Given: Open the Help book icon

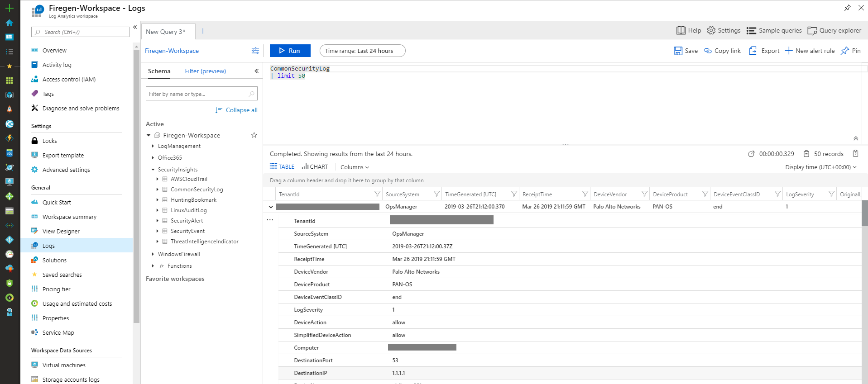Looking at the screenshot, I should point(681,30).
